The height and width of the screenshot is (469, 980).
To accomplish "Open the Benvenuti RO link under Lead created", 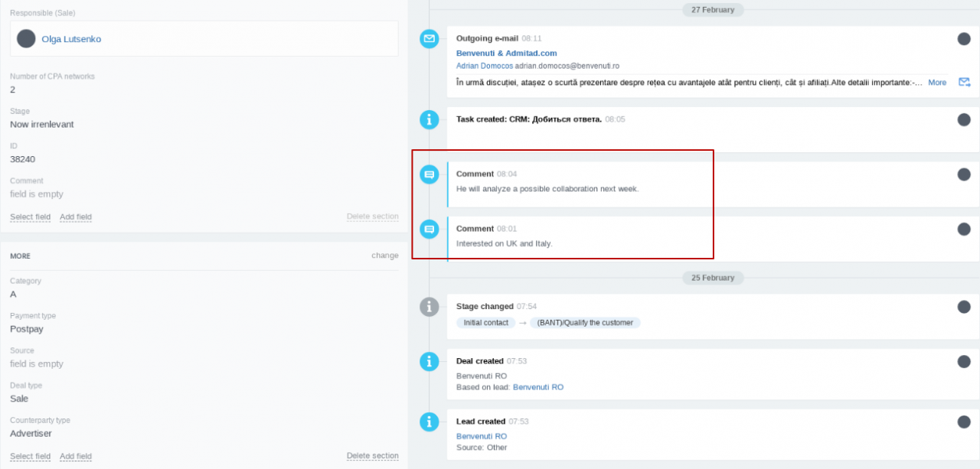I will tap(482, 436).
